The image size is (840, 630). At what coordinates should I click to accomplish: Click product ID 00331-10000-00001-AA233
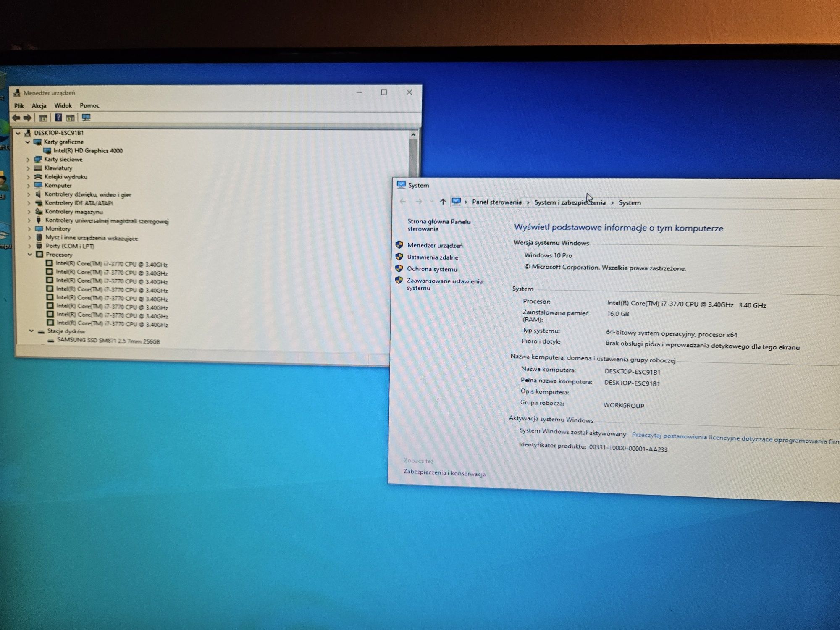(628, 448)
